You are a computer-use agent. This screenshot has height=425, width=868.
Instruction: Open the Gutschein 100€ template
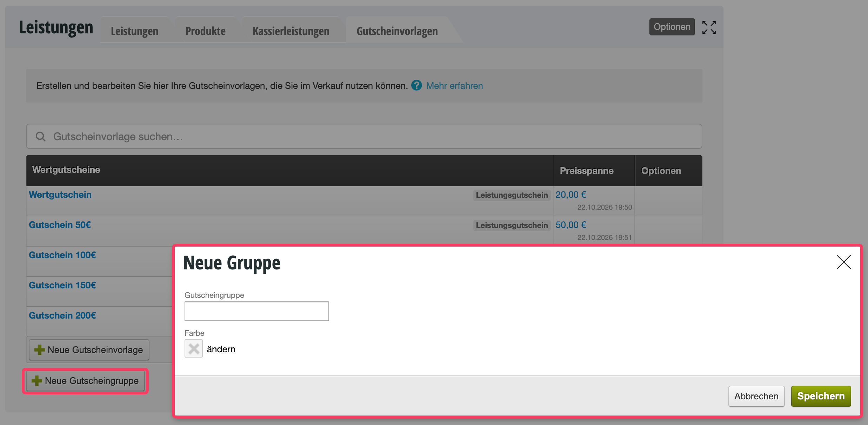62,255
